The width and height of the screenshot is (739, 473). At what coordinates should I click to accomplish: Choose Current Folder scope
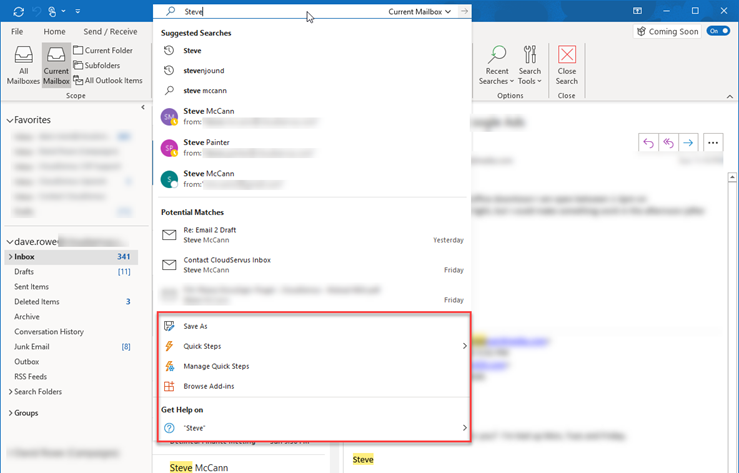coord(103,50)
